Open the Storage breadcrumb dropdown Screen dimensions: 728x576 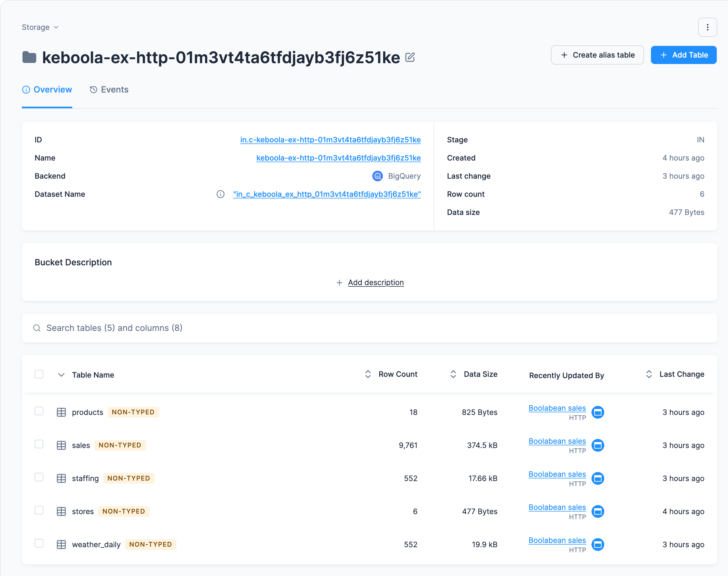(x=40, y=27)
